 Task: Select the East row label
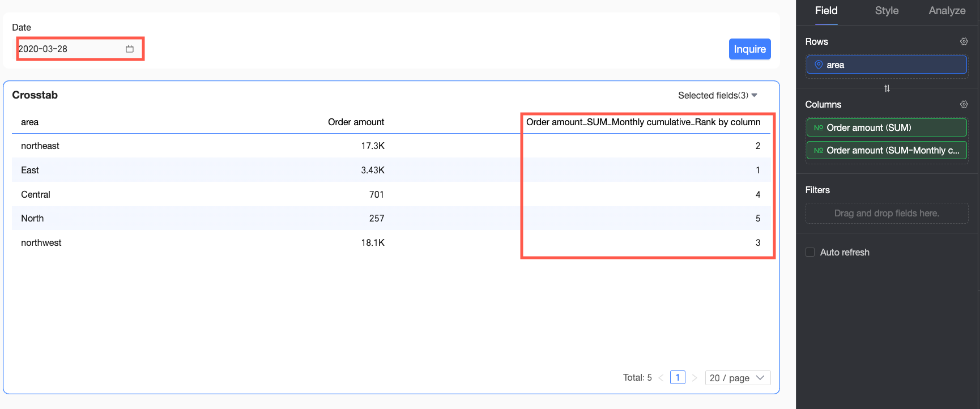click(x=30, y=171)
